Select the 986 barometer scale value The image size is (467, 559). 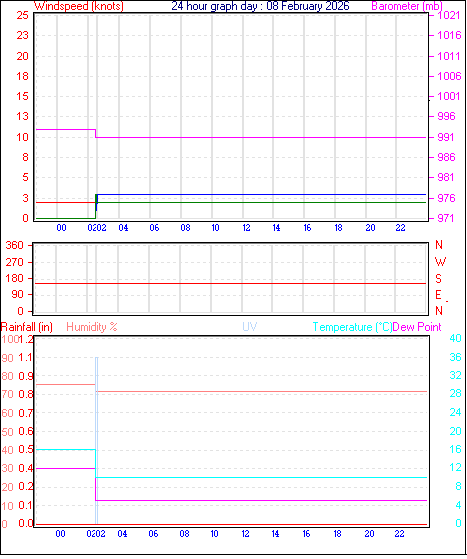click(x=446, y=157)
